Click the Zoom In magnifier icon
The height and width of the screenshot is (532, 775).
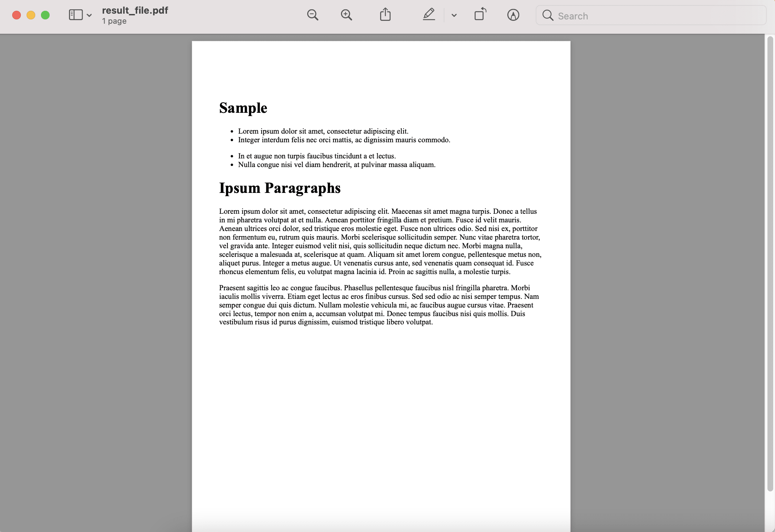(x=346, y=15)
